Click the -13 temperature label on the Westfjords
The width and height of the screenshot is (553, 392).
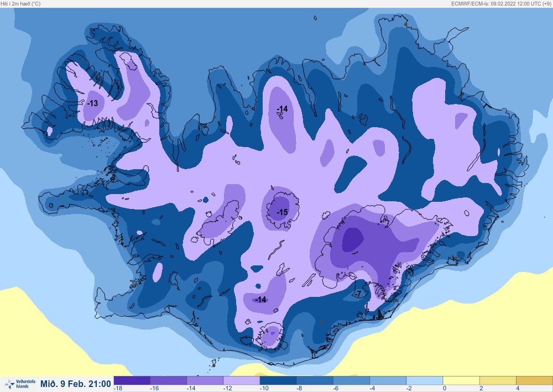click(92, 103)
